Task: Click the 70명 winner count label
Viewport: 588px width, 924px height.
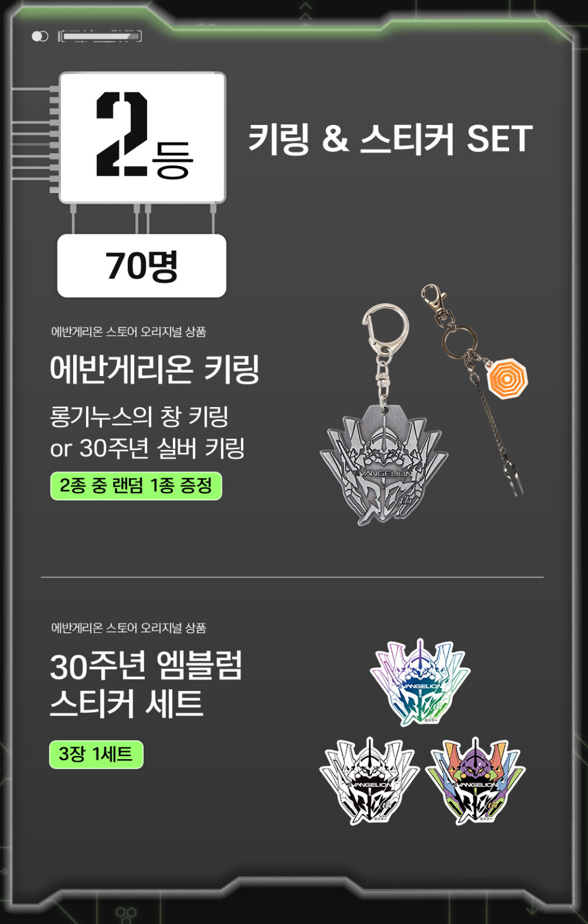Action: click(x=142, y=266)
